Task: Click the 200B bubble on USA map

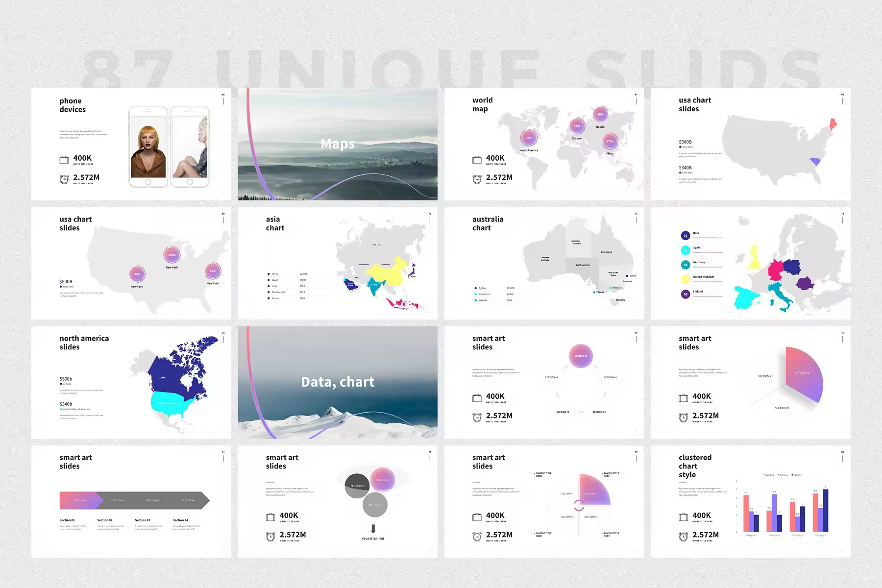Action: 172,255
